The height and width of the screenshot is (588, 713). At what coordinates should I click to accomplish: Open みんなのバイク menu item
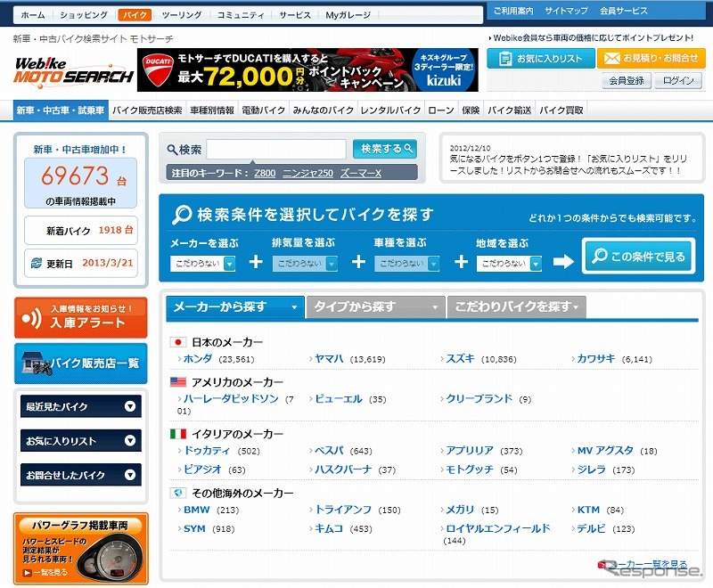click(324, 110)
